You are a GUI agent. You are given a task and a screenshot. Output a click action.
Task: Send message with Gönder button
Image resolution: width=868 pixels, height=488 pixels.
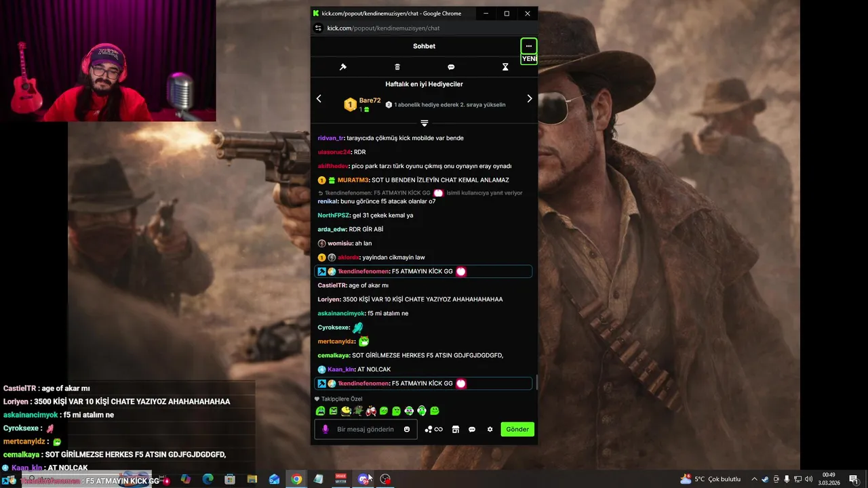tap(517, 429)
